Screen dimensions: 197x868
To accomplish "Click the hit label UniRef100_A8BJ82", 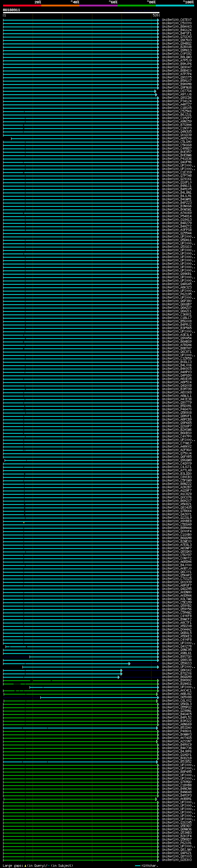I will tap(176, 694).
